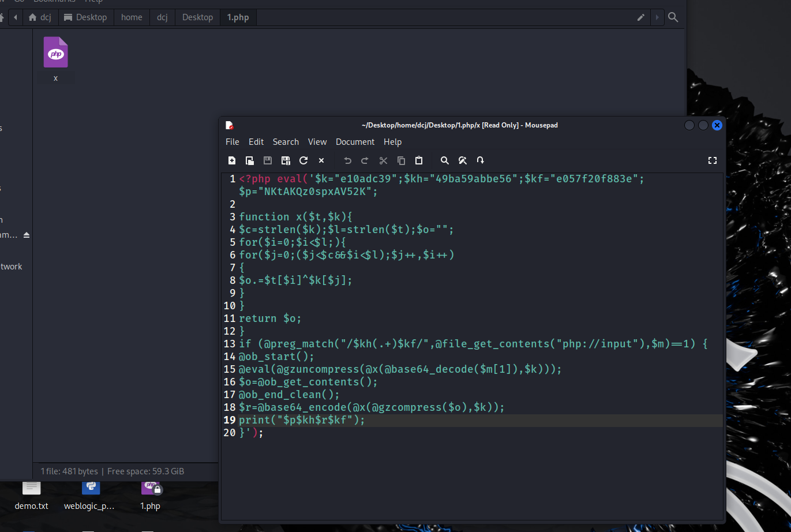Click the file manager status bar text
791x532 pixels.
[x=113, y=471]
